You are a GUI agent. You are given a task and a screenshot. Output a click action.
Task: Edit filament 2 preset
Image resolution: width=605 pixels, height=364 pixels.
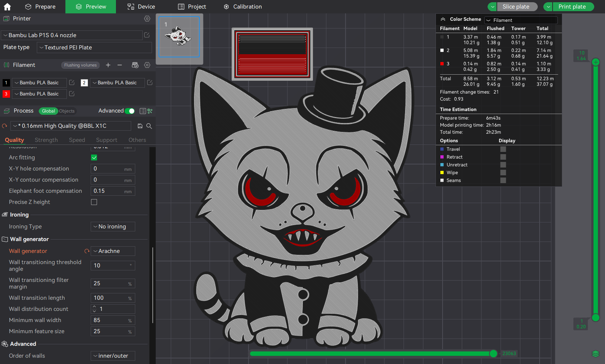[x=150, y=82]
